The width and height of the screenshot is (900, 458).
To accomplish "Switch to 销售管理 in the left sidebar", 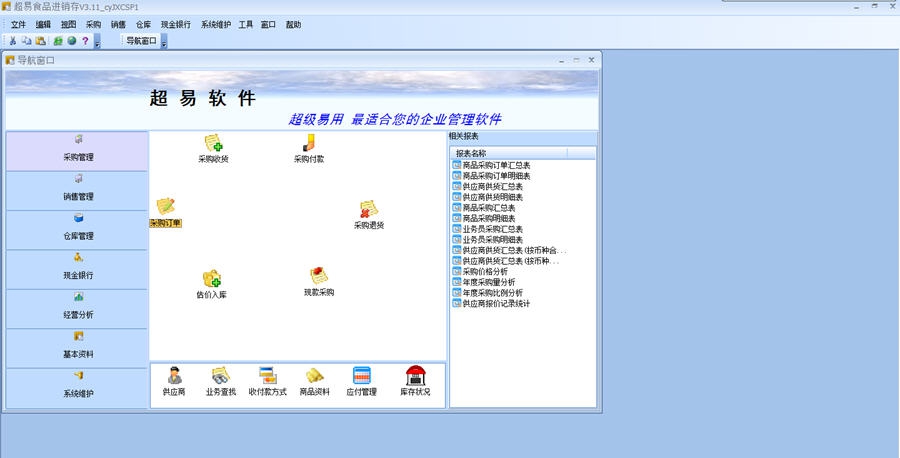I will coord(77,190).
